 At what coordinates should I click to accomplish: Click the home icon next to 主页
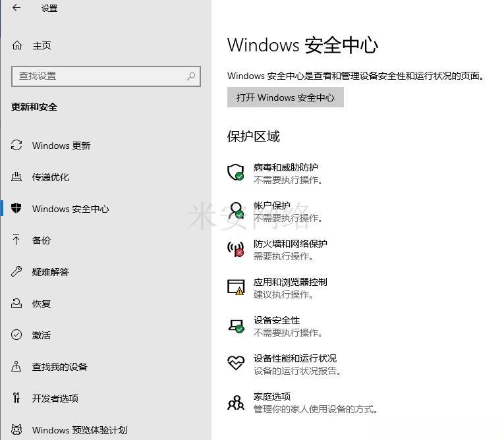click(x=16, y=45)
